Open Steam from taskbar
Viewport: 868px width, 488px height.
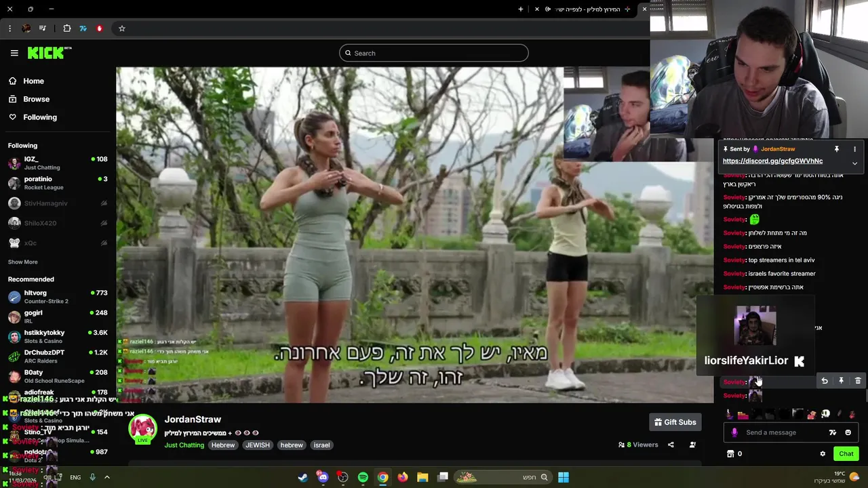pos(302,477)
